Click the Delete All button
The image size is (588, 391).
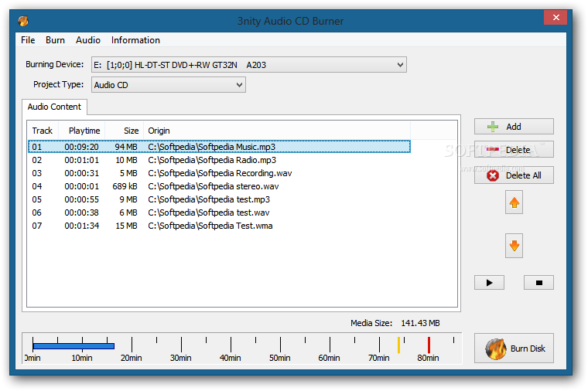(x=514, y=175)
